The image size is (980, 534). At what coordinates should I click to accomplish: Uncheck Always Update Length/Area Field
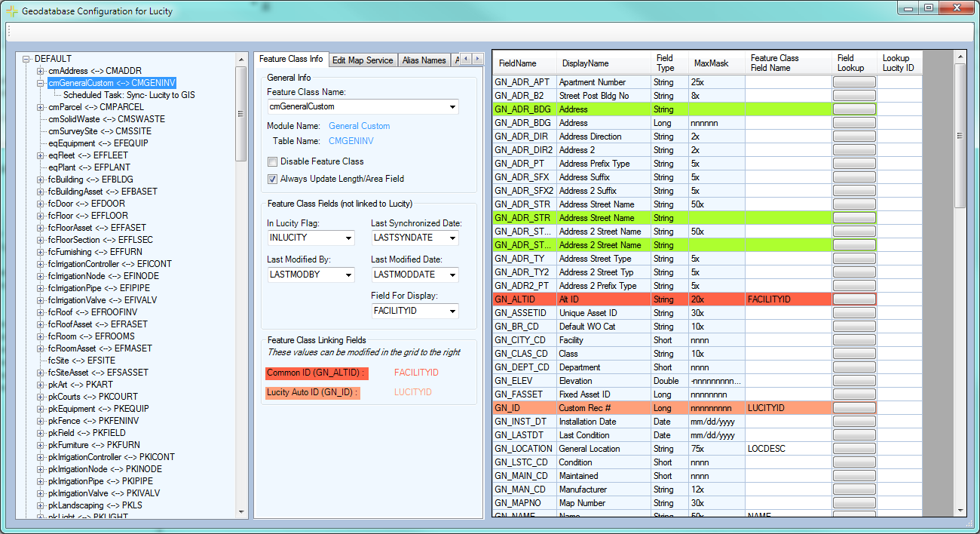pyautogui.click(x=272, y=179)
